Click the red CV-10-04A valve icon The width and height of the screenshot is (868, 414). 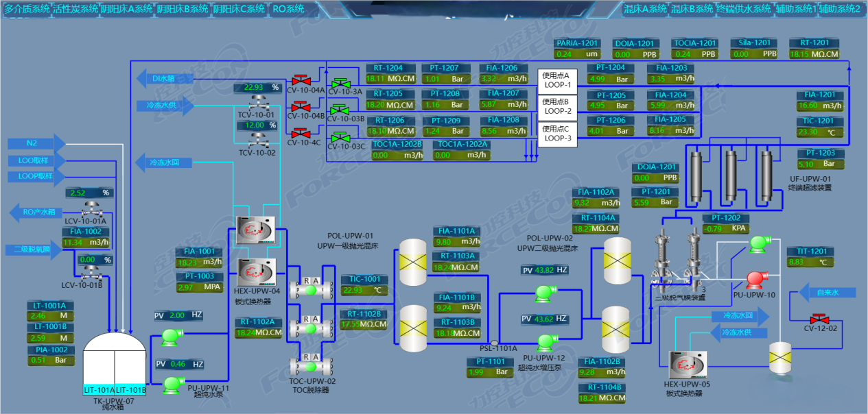(300, 80)
